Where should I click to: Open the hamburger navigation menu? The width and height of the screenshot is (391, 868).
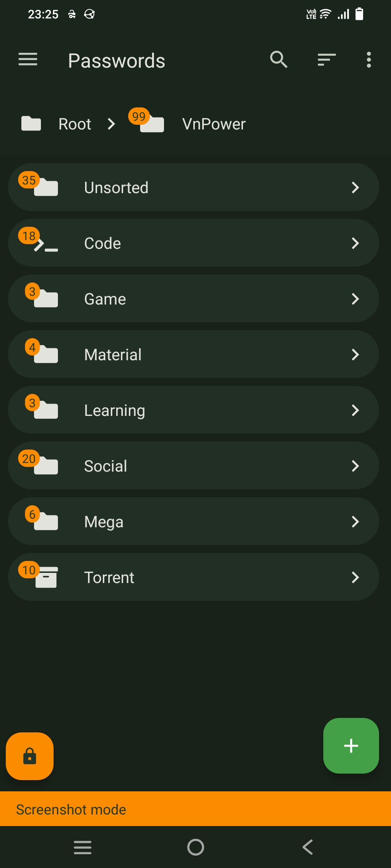[28, 60]
